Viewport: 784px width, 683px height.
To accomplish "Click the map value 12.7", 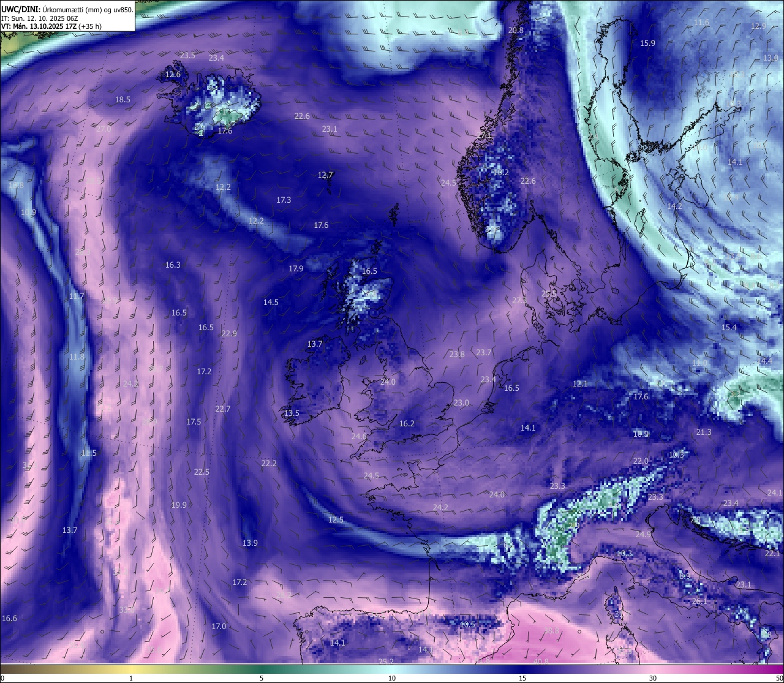I will pyautogui.click(x=325, y=175).
